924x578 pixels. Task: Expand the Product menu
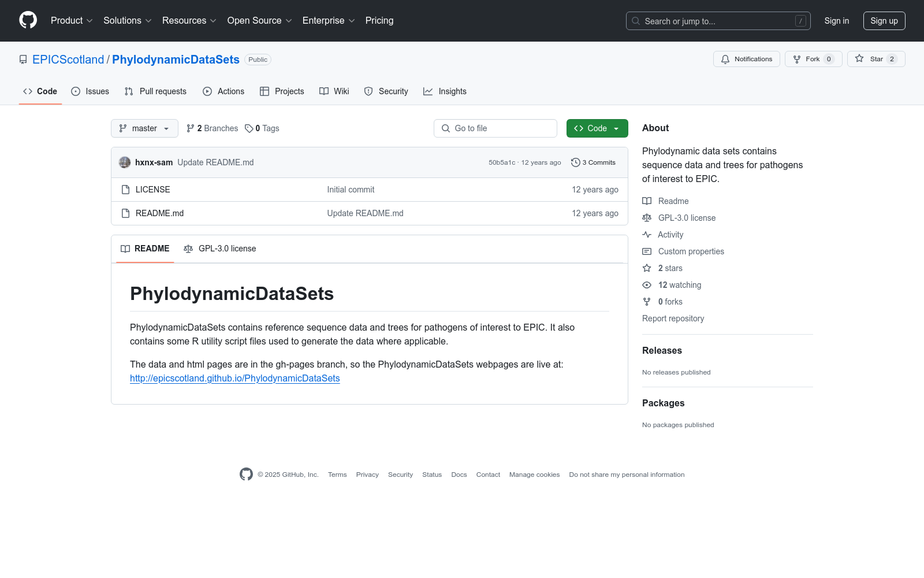tap(72, 21)
